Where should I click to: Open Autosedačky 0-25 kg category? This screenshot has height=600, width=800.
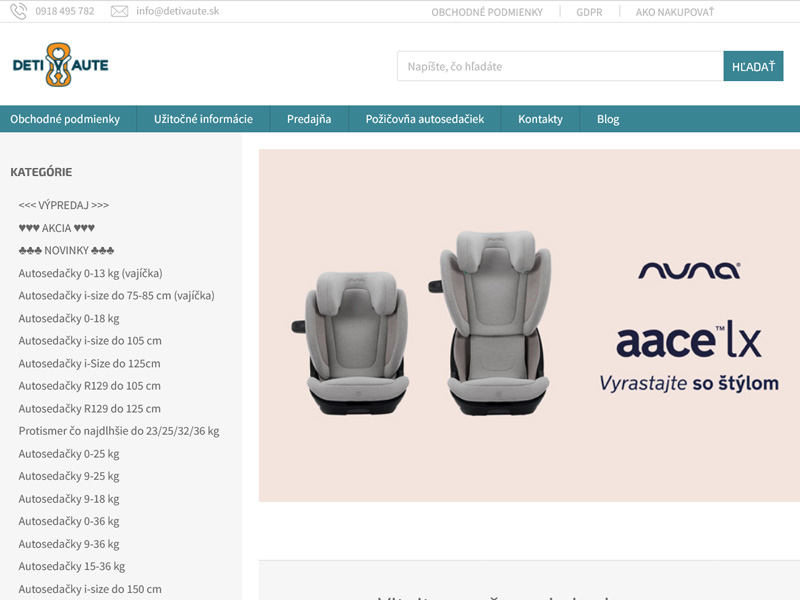[69, 454]
